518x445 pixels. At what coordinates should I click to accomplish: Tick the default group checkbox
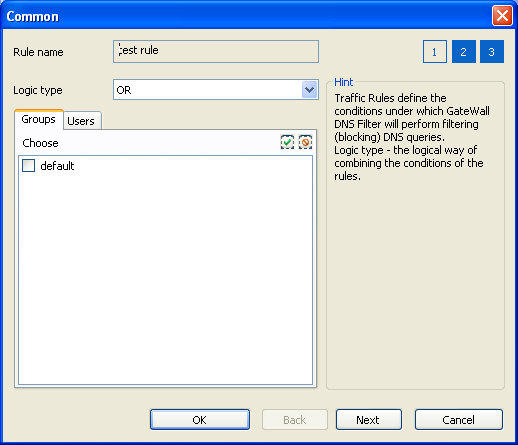(28, 165)
